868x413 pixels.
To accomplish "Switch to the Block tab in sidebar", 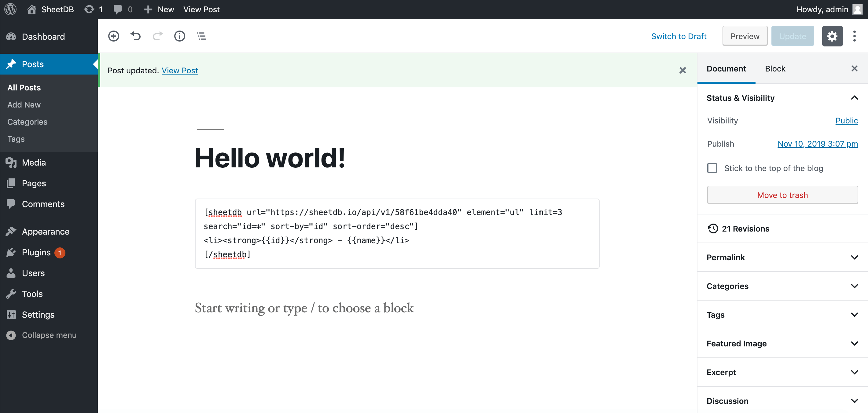I will (776, 69).
